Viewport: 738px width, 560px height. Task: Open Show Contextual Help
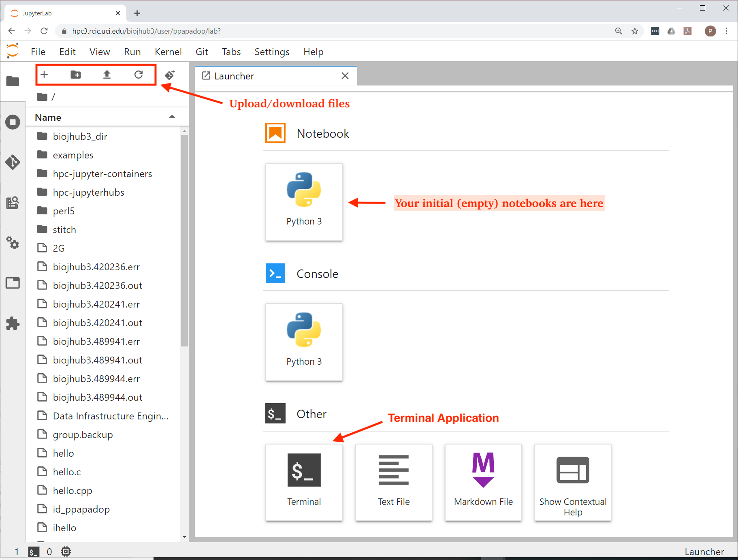[x=573, y=482]
